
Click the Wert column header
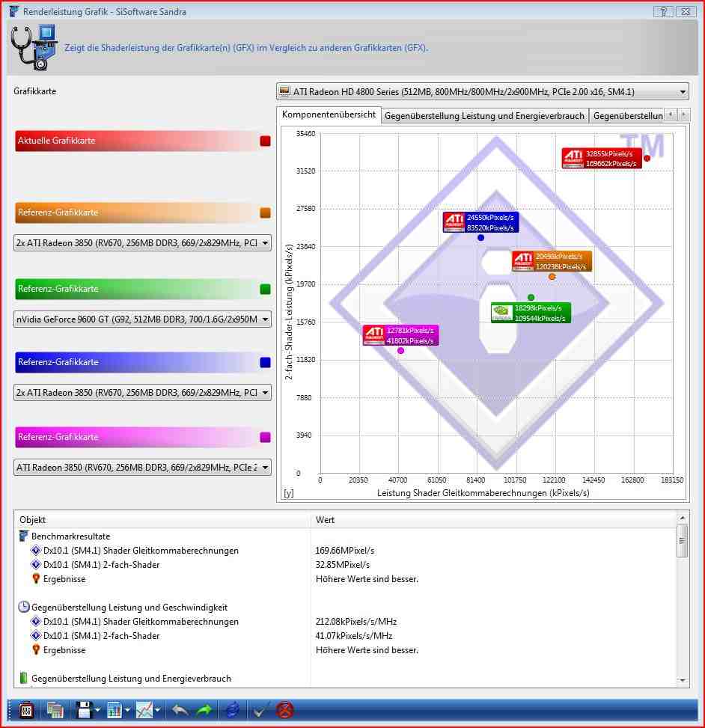click(493, 520)
